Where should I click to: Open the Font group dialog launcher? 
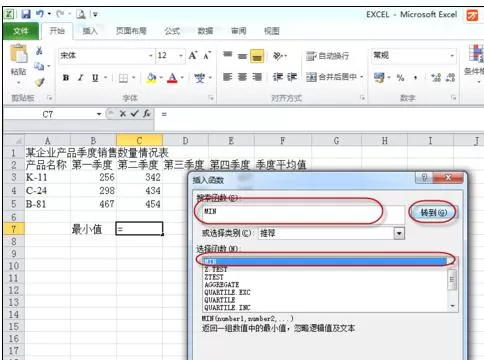211,98
